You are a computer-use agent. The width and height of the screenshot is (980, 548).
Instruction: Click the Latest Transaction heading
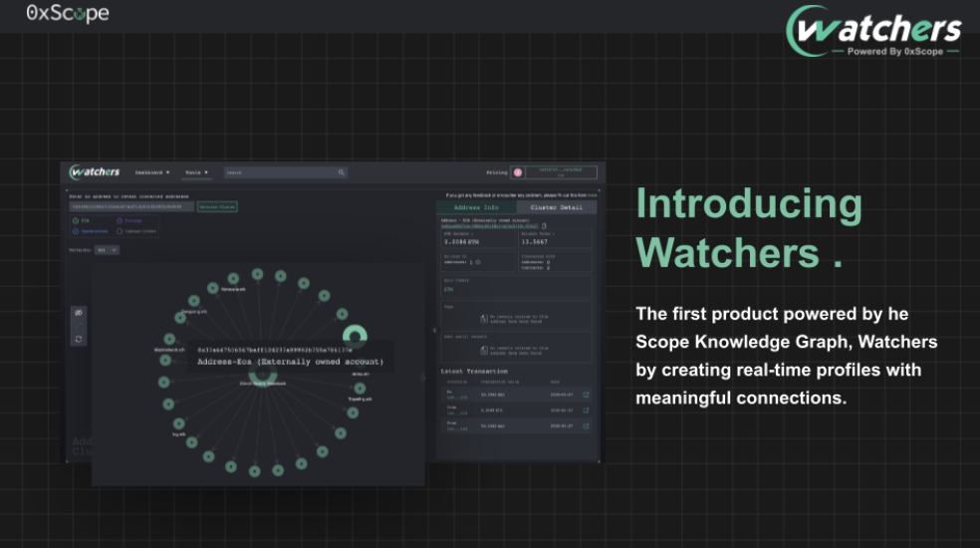point(474,372)
